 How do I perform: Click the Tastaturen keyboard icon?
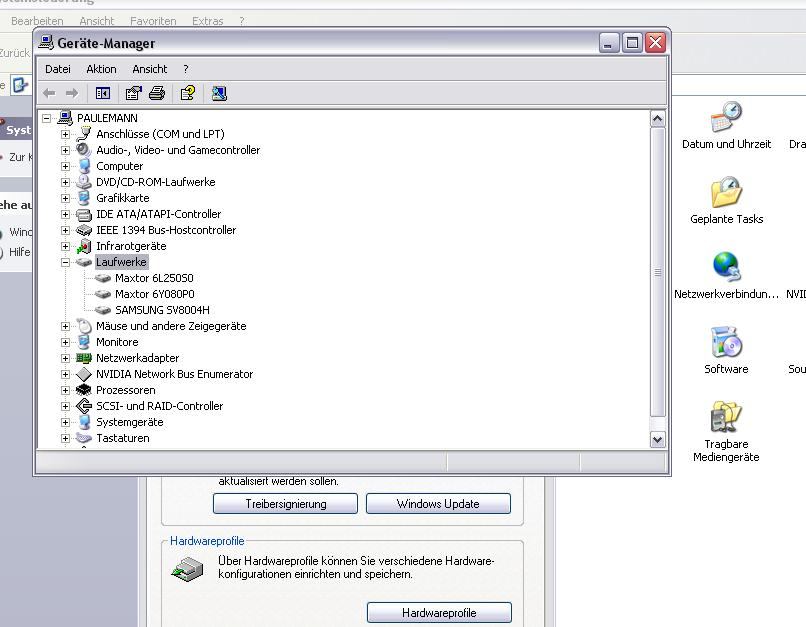click(x=83, y=438)
